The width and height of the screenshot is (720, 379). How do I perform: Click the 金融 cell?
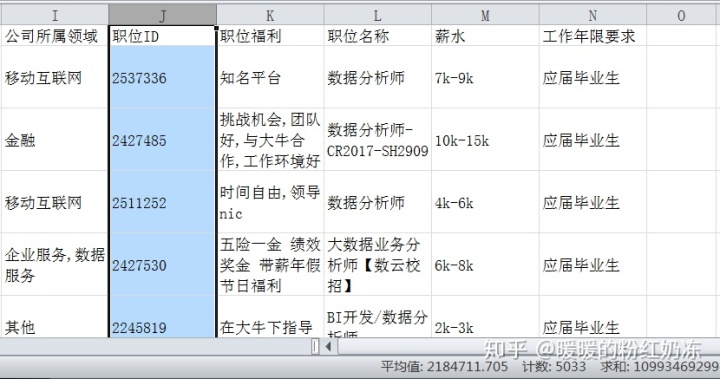[x=54, y=140]
